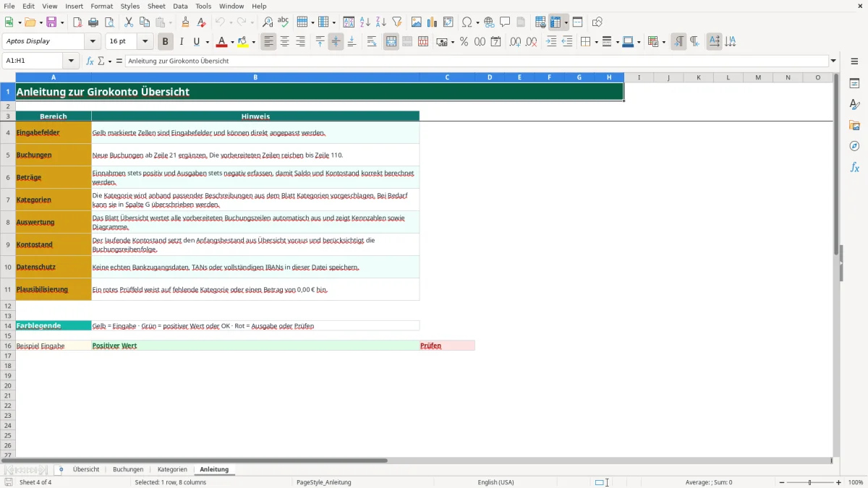Insert a comment
This screenshot has width=868, height=488.
click(x=505, y=22)
